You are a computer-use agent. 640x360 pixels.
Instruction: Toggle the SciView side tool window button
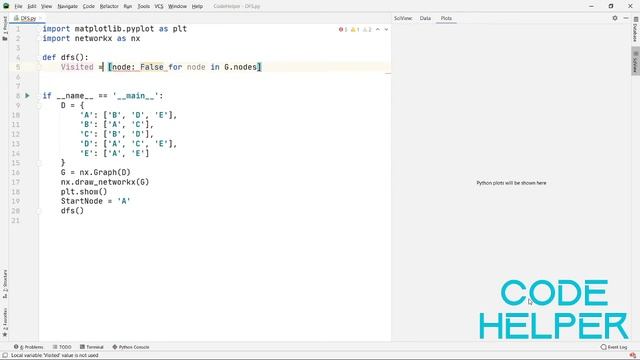point(636,61)
